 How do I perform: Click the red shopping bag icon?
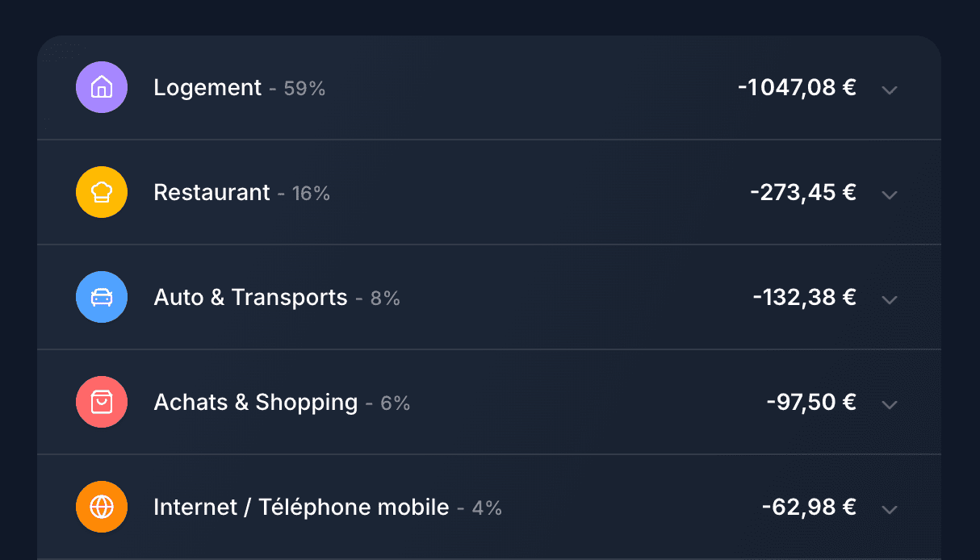click(x=102, y=402)
